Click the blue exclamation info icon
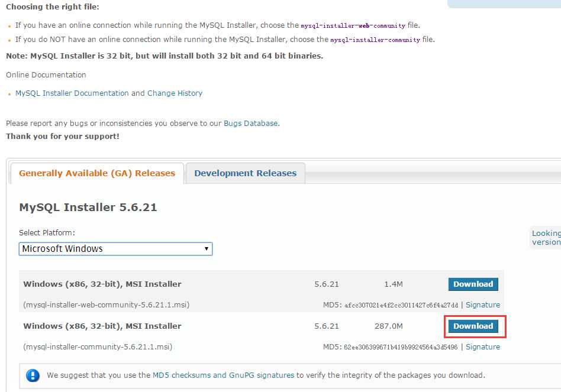 point(33,375)
